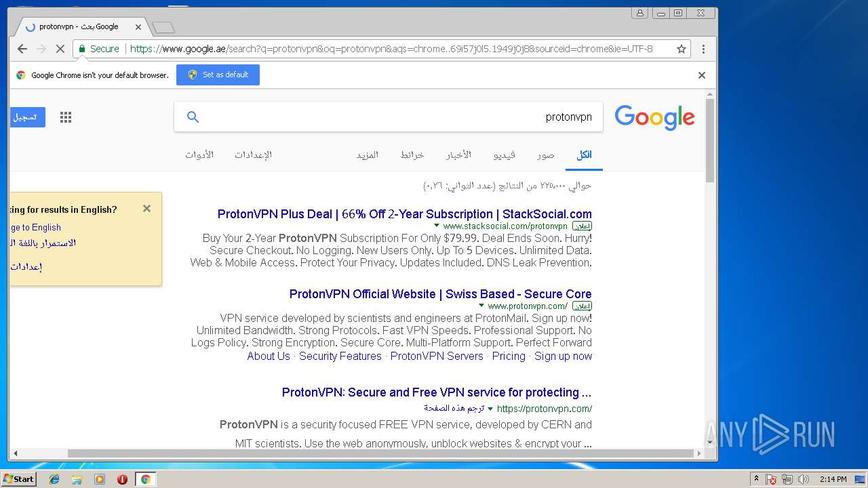868x488 pixels.
Task: Open ProtonVPN Plus Deal StackSocial result
Action: [405, 214]
